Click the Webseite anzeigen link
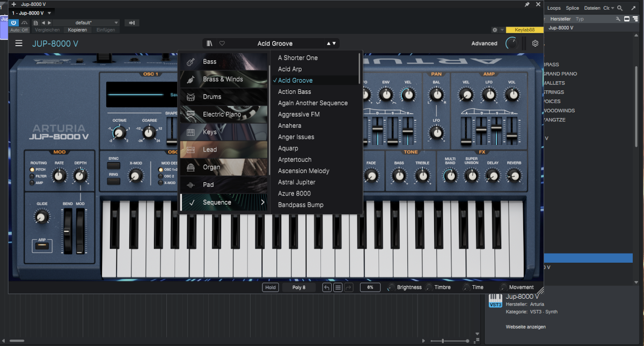 click(525, 327)
